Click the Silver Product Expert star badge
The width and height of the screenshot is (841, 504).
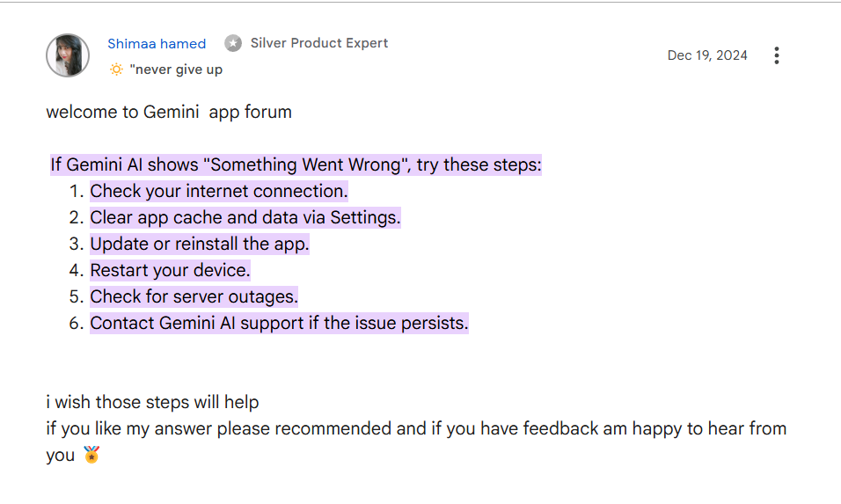tap(233, 43)
